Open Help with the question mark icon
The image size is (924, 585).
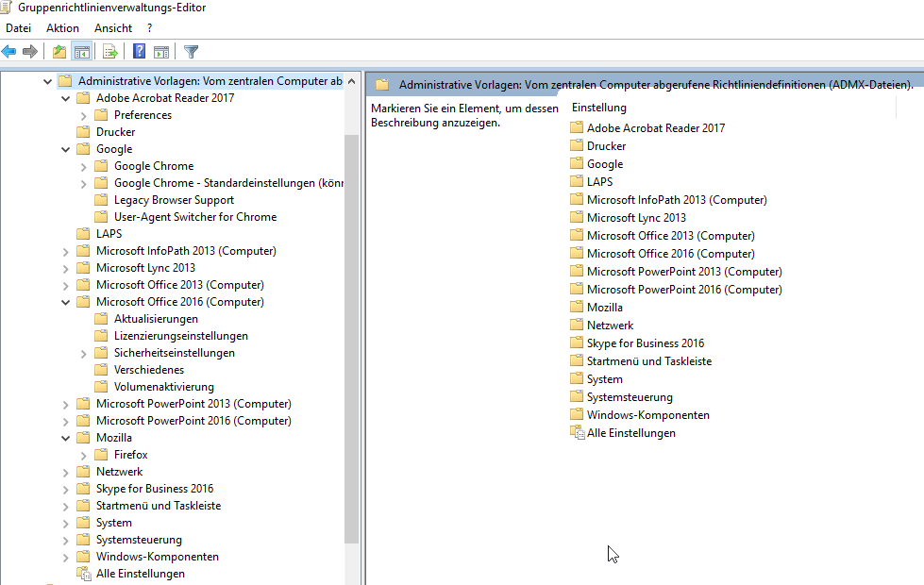(139, 51)
